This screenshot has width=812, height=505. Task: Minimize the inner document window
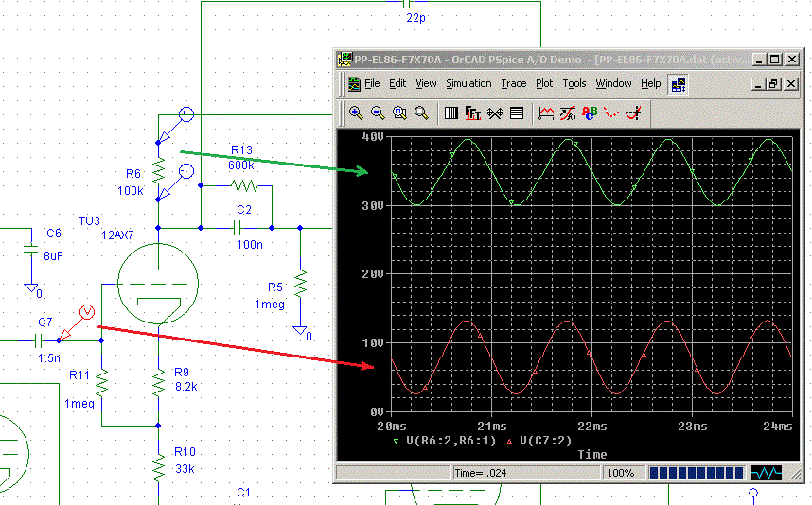[759, 83]
